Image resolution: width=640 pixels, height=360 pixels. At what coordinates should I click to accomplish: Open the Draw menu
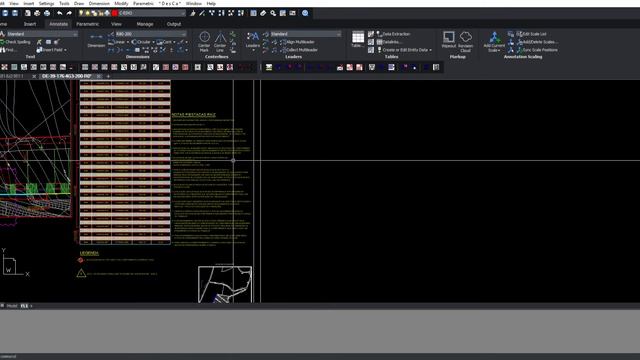tap(79, 3)
